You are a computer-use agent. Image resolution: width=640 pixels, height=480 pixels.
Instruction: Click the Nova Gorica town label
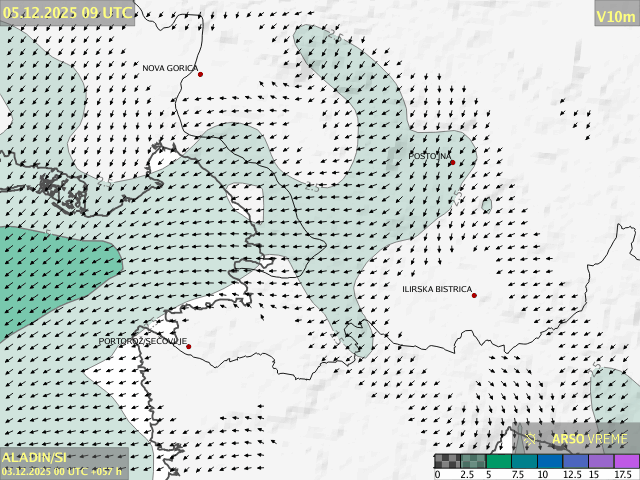click(x=169, y=68)
